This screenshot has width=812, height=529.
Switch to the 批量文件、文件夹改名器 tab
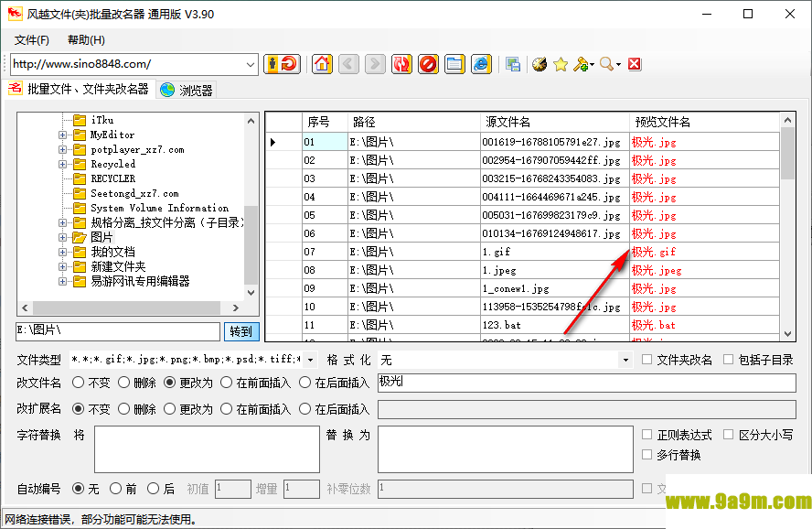[80, 89]
